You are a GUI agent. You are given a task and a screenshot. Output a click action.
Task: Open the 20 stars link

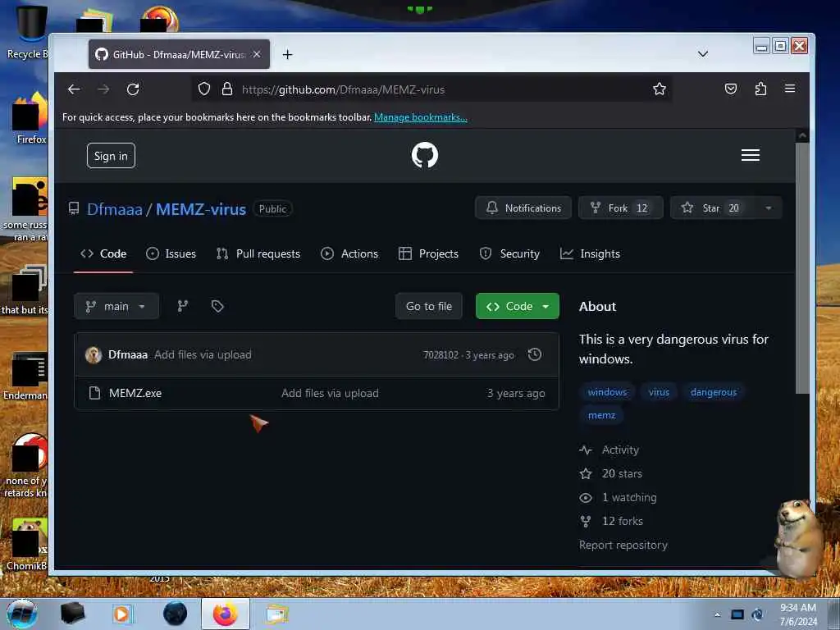click(x=610, y=473)
